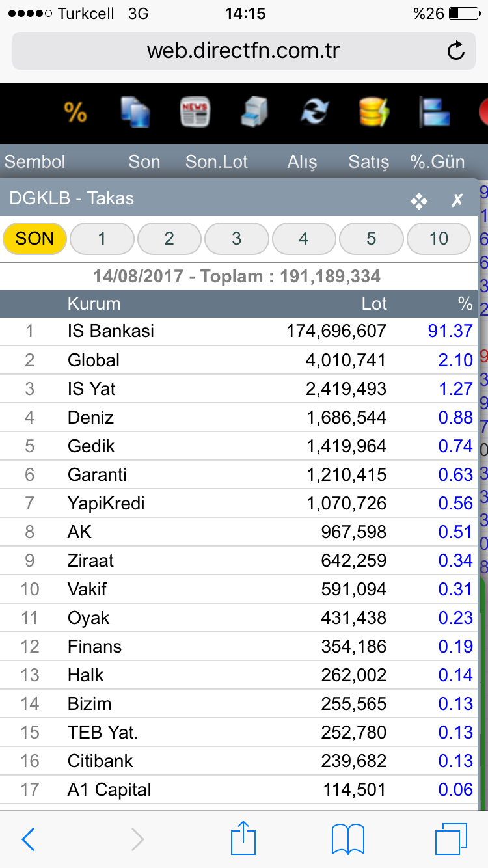Select the 3 day tab
Image resolution: width=488 pixels, height=868 pixels.
point(236,238)
